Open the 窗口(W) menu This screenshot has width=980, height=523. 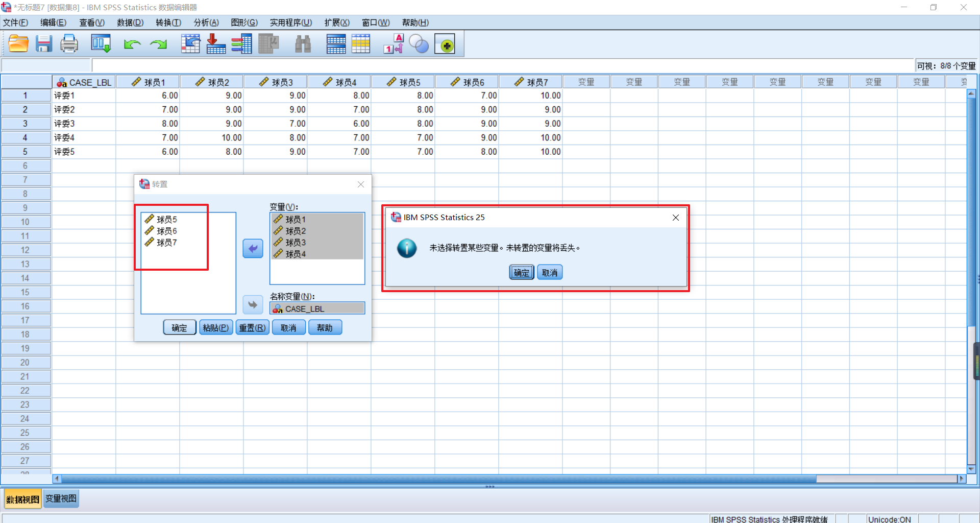click(376, 22)
